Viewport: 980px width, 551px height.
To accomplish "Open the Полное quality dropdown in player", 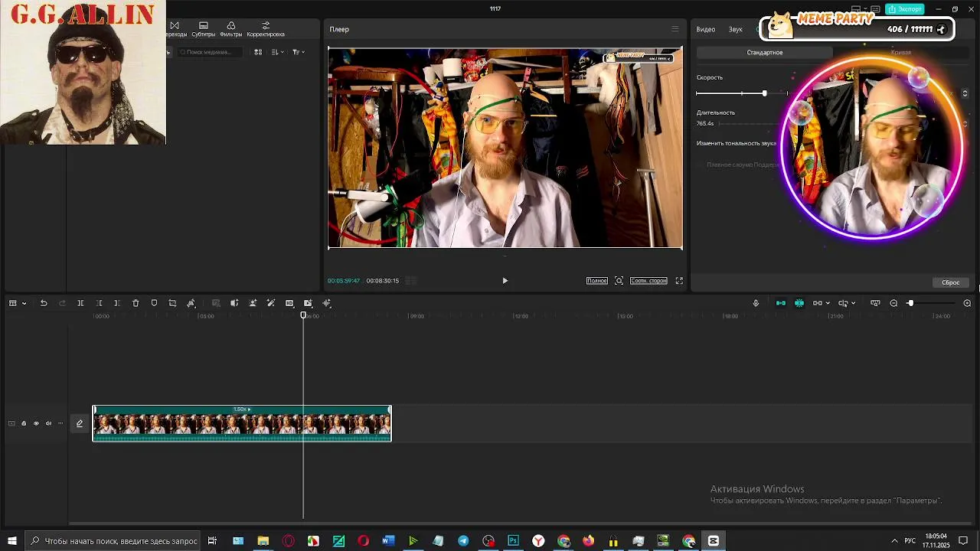I will (596, 281).
